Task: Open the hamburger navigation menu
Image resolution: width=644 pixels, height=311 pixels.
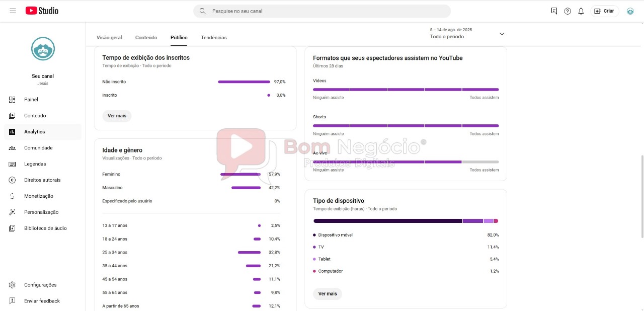Action: click(13, 11)
